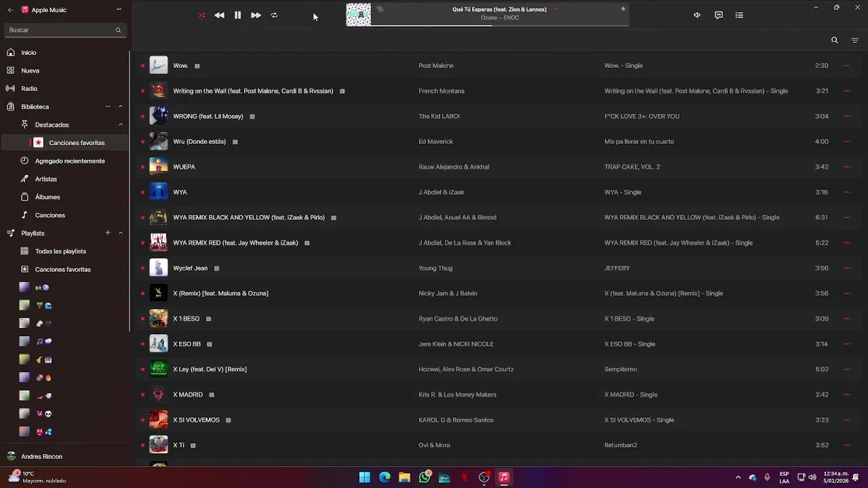This screenshot has width=868, height=488.
Task: Collapse the Playlists section
Action: pyautogui.click(x=121, y=233)
